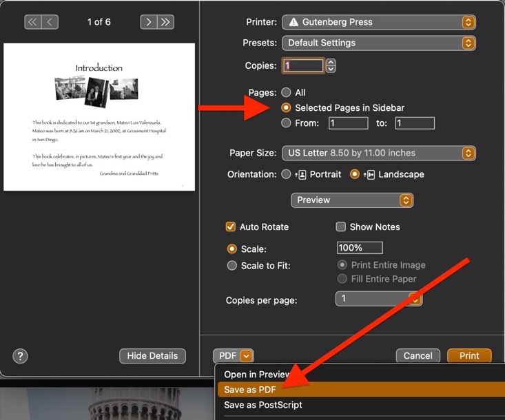The width and height of the screenshot is (505, 420).
Task: Increase copies with stepper up arrow
Action: pyautogui.click(x=331, y=63)
